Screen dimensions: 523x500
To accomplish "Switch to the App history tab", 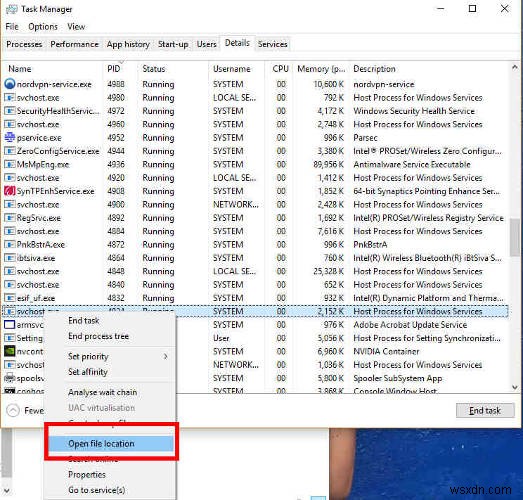I will coord(128,44).
